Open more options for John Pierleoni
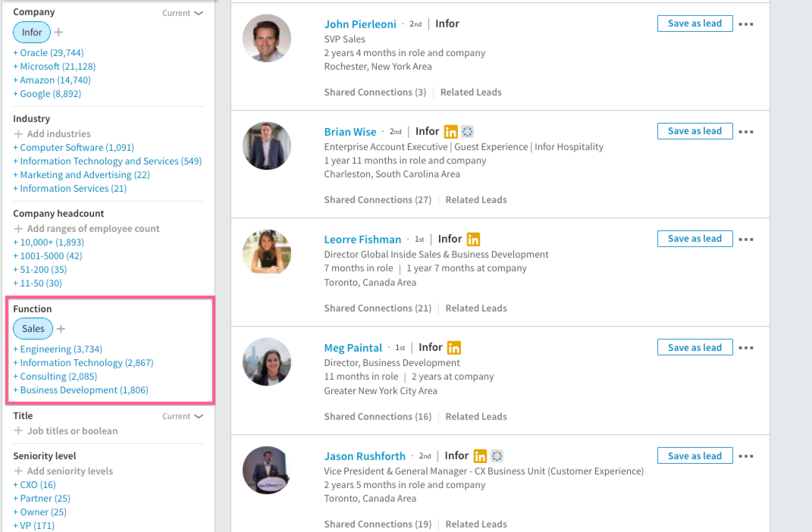This screenshot has height=532, width=812. click(x=746, y=23)
